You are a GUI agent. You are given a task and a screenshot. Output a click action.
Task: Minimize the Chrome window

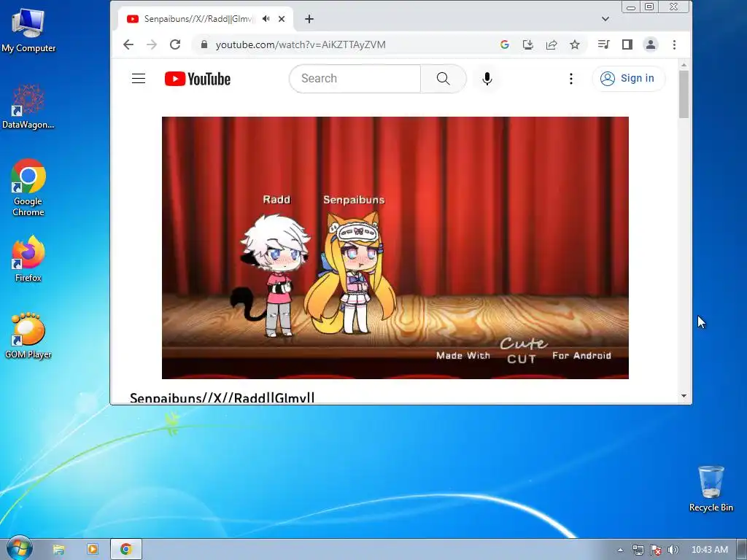point(631,7)
